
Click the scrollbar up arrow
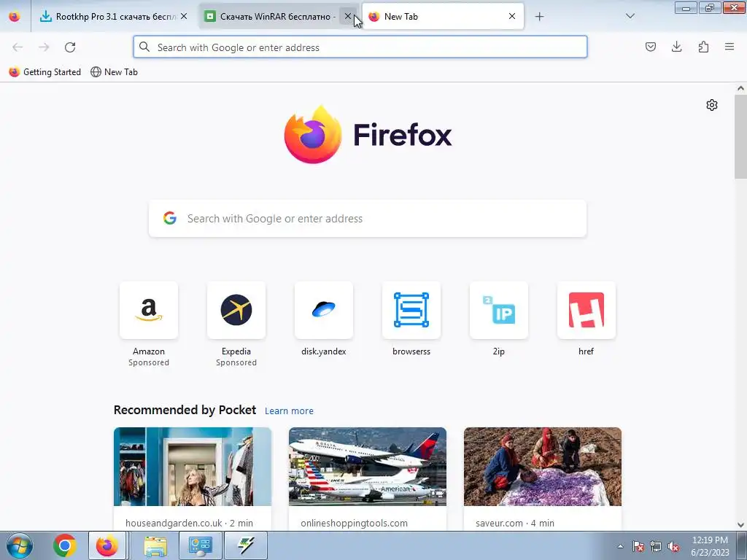740,88
